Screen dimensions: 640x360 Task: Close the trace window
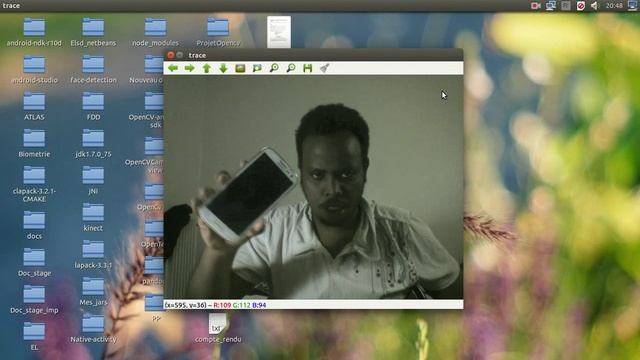click(x=171, y=55)
